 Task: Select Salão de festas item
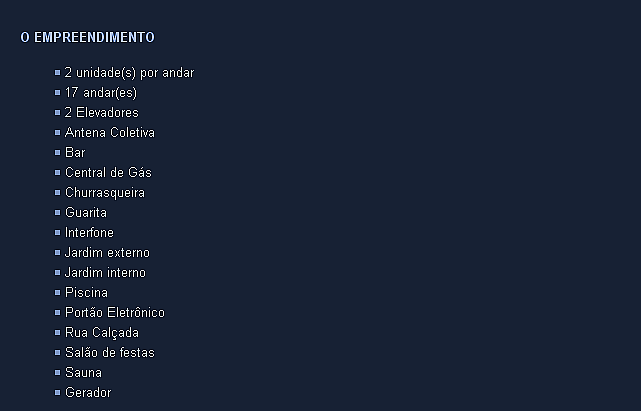tap(109, 353)
